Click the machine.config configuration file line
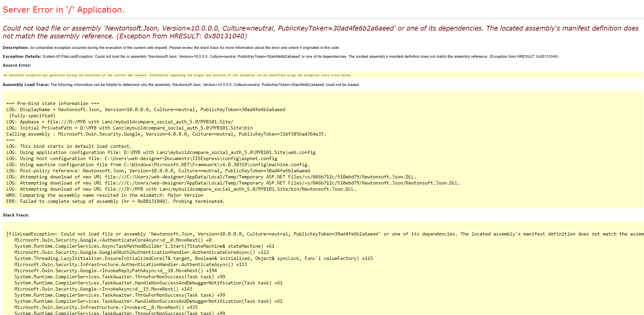This screenshot has height=315, width=644. [158, 165]
